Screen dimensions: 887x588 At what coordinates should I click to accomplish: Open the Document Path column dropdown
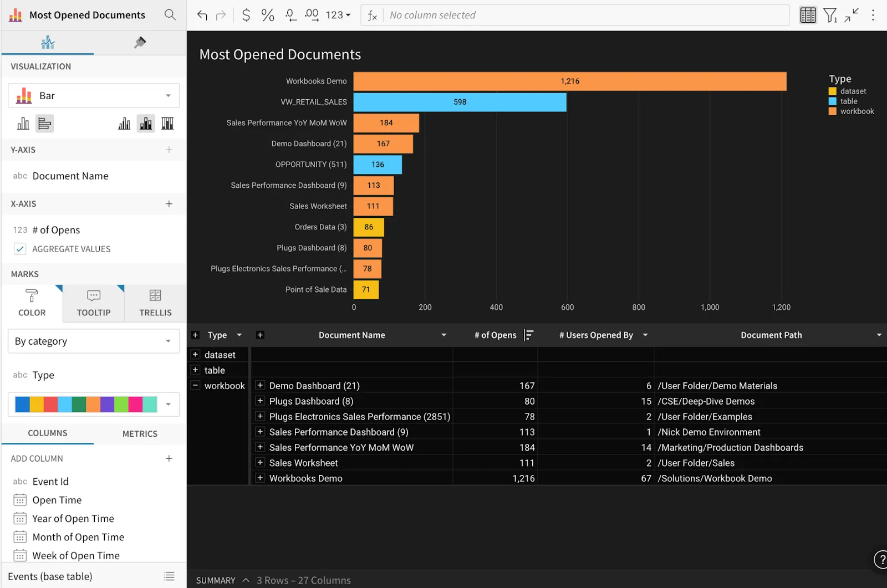click(x=879, y=335)
